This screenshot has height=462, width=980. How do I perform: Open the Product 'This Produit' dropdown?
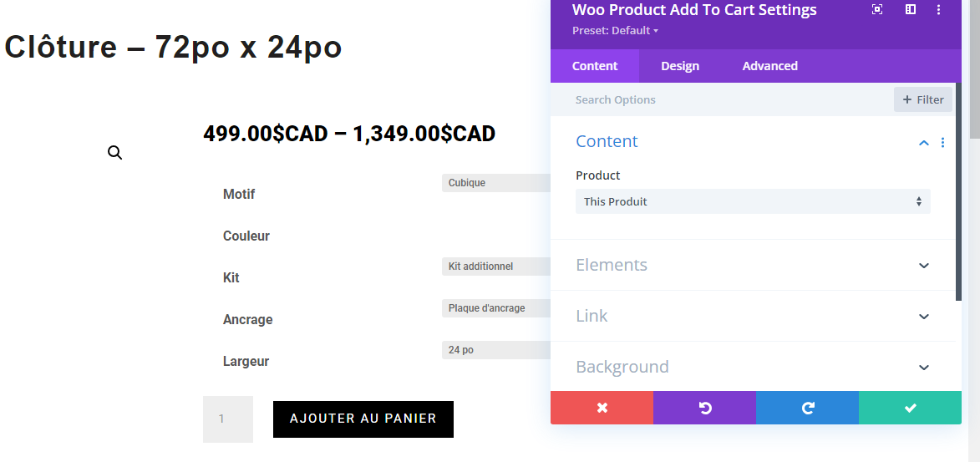(753, 201)
